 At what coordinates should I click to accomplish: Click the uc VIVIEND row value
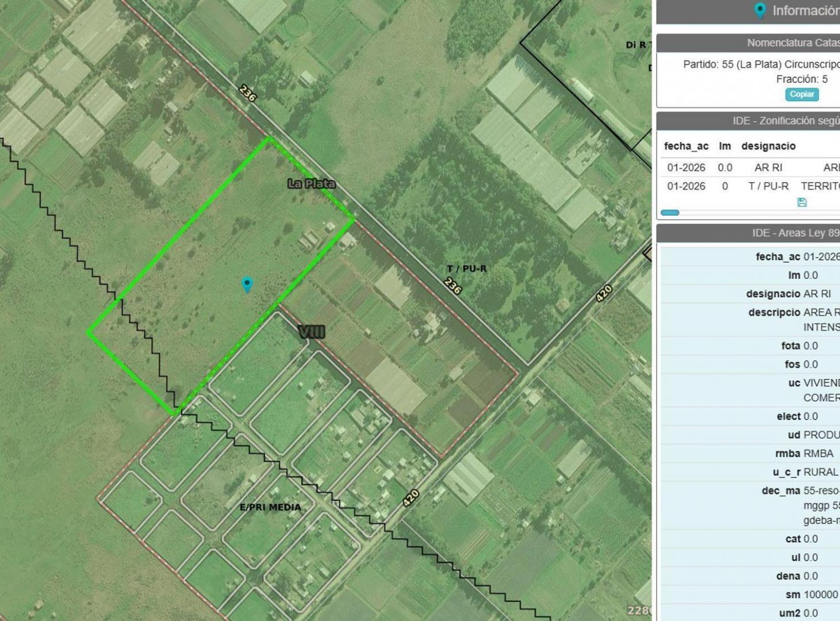click(821, 390)
